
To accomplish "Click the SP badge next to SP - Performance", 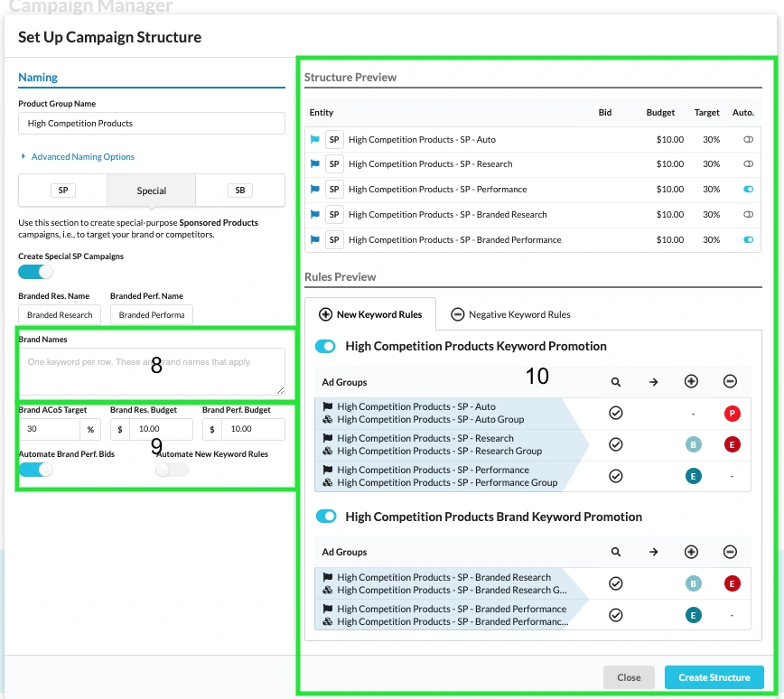I will tap(334, 190).
